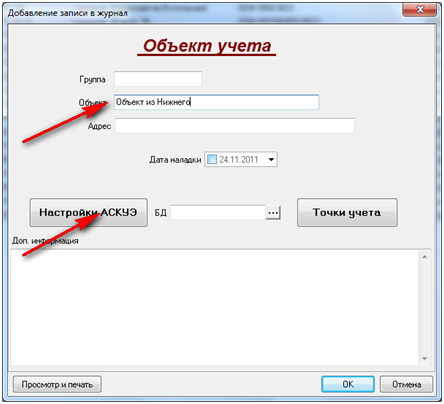Viewport: 444px width, 404px height.
Task: Select the month portion of Дата наладки
Action: 233,160
